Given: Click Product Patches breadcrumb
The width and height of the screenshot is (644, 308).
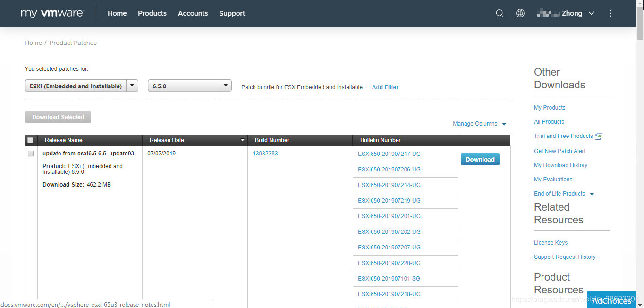Looking at the screenshot, I should (73, 43).
